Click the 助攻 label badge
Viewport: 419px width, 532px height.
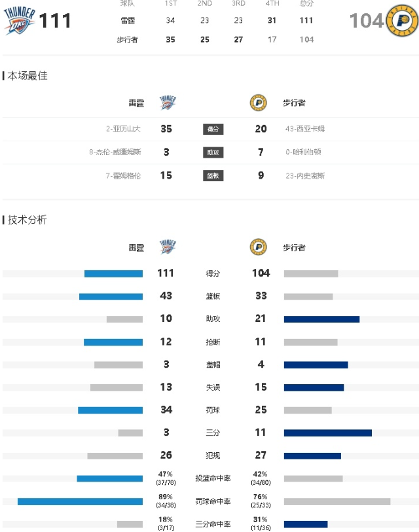pos(213,152)
